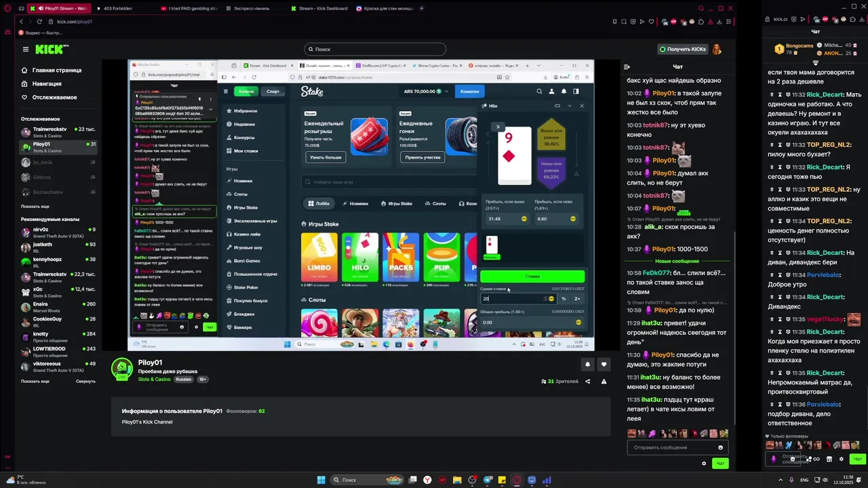868x488 pixels.
Task: Open Навигация in the sidebar
Action: coord(47,84)
